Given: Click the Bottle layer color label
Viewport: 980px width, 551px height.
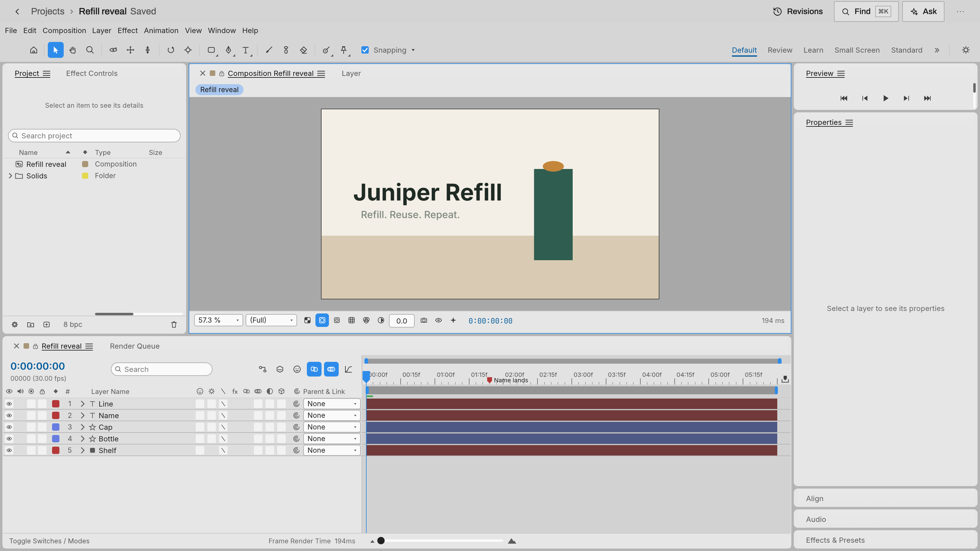Looking at the screenshot, I should [55, 438].
